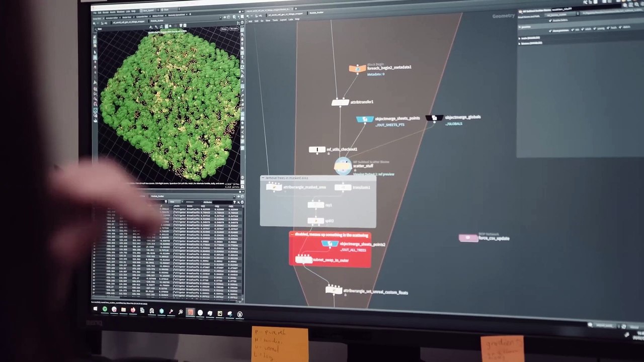Click the 'Metadata : 0' label

[375, 74]
